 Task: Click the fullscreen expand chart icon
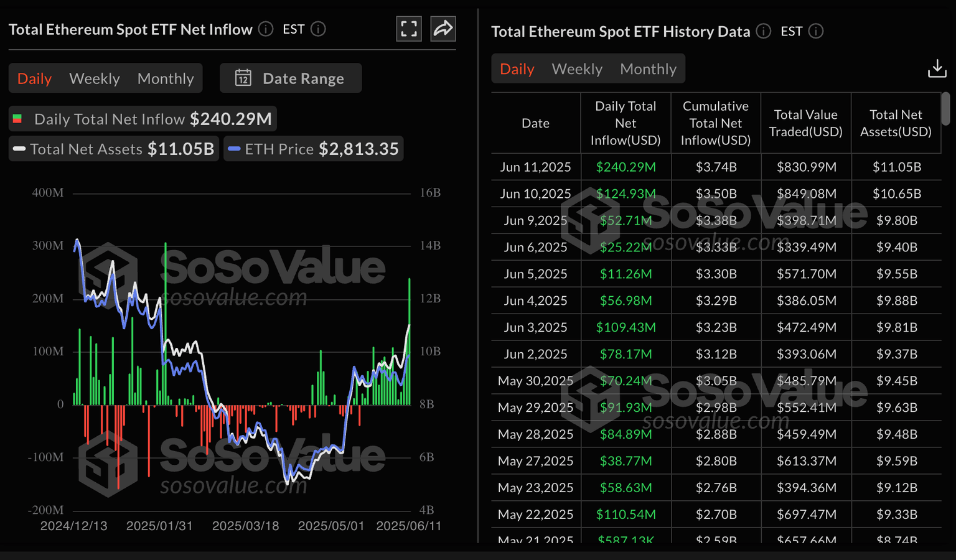tap(409, 29)
